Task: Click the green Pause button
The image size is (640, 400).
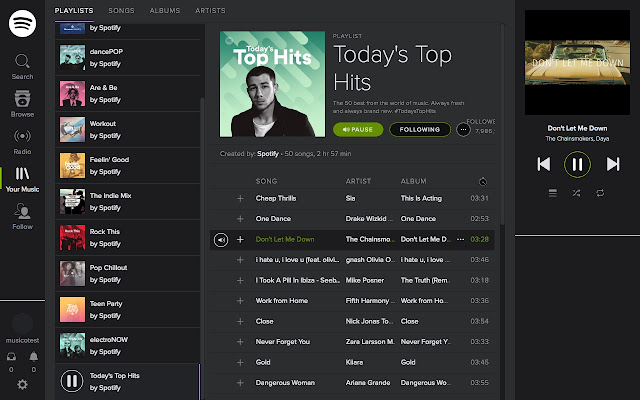Action: click(358, 129)
